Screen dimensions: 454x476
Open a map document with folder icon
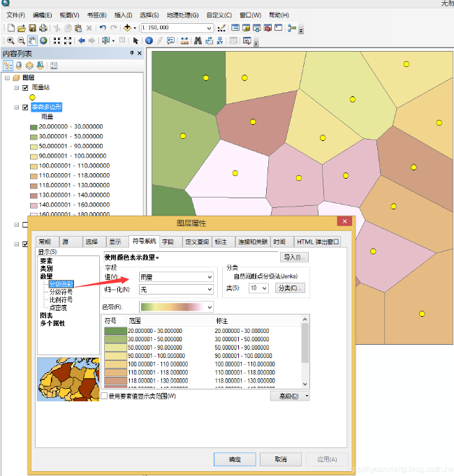pyautogui.click(x=22, y=28)
